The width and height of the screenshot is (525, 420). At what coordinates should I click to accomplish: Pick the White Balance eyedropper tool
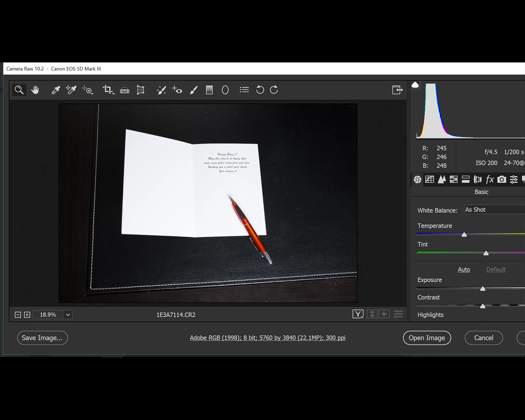56,90
